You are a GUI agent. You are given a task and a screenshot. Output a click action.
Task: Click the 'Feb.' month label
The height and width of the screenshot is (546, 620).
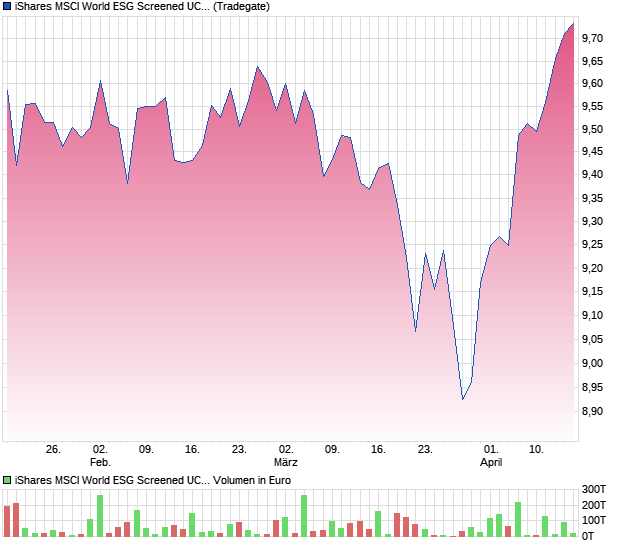pos(100,462)
